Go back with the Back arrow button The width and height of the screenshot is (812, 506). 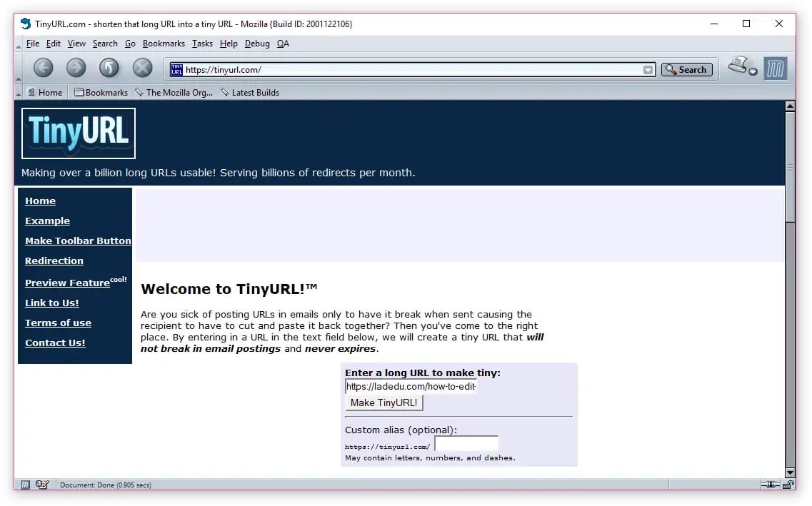coord(44,68)
